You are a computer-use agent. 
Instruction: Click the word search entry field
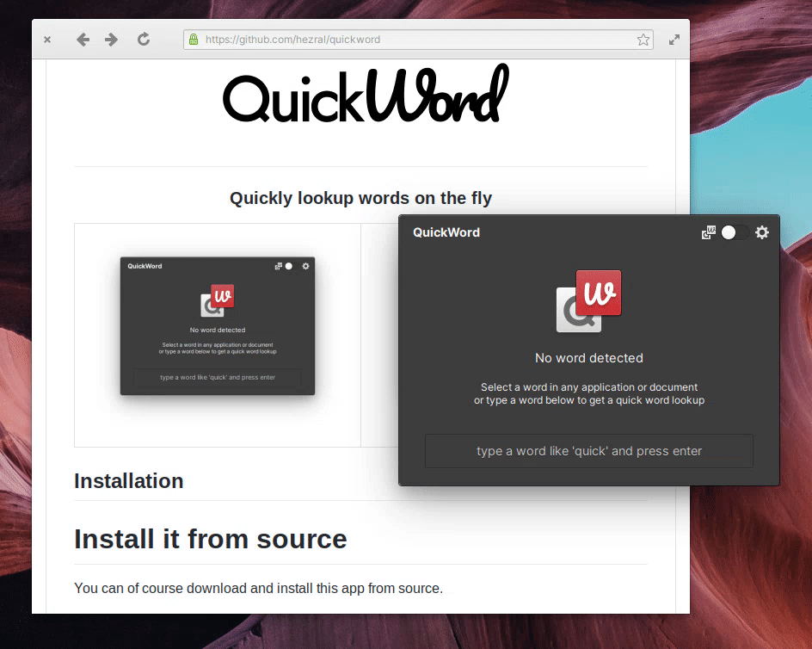(x=589, y=451)
